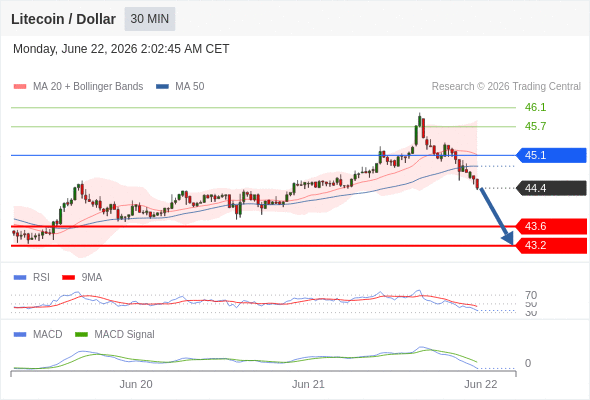This screenshot has height=400, width=590.
Task: Click the Jun 21 date axis label
Action: point(308,384)
